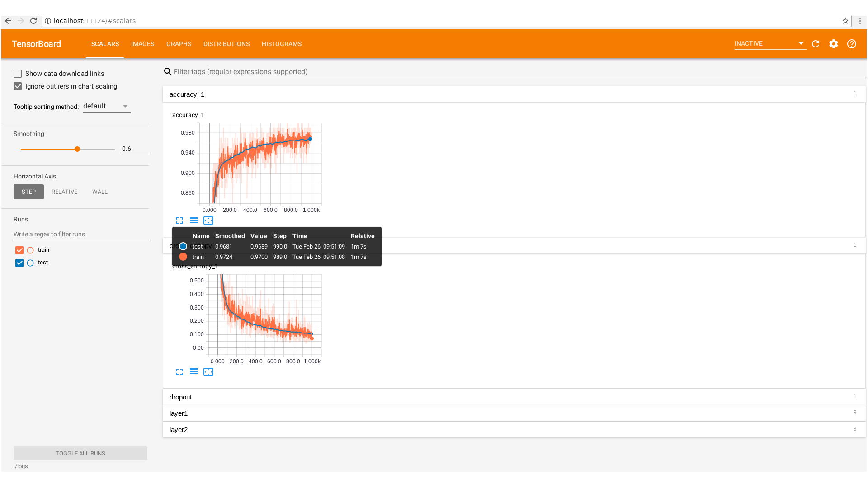Toggle y-axis log scale on accuracy_1 chart
Image resolution: width=868 pixels, height=488 pixels.
[x=194, y=221]
